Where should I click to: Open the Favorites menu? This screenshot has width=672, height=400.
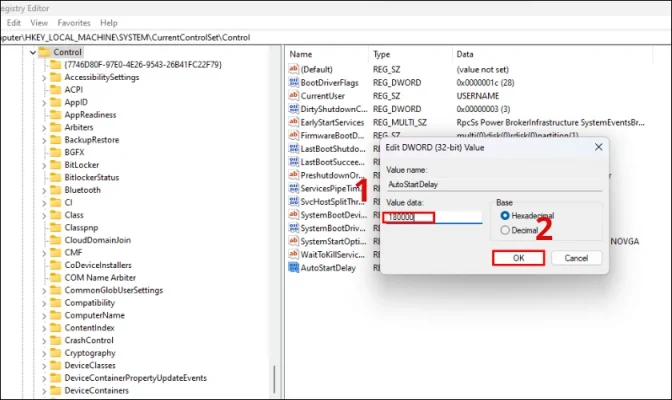click(x=74, y=22)
